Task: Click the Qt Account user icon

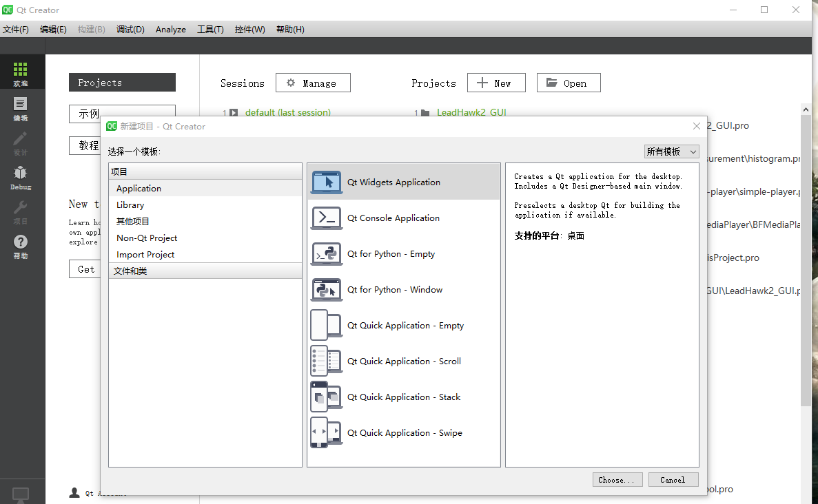Action: [x=74, y=492]
